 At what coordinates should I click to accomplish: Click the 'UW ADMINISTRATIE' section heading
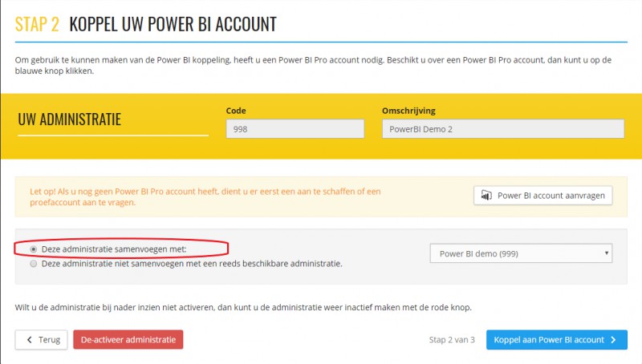[x=70, y=119]
